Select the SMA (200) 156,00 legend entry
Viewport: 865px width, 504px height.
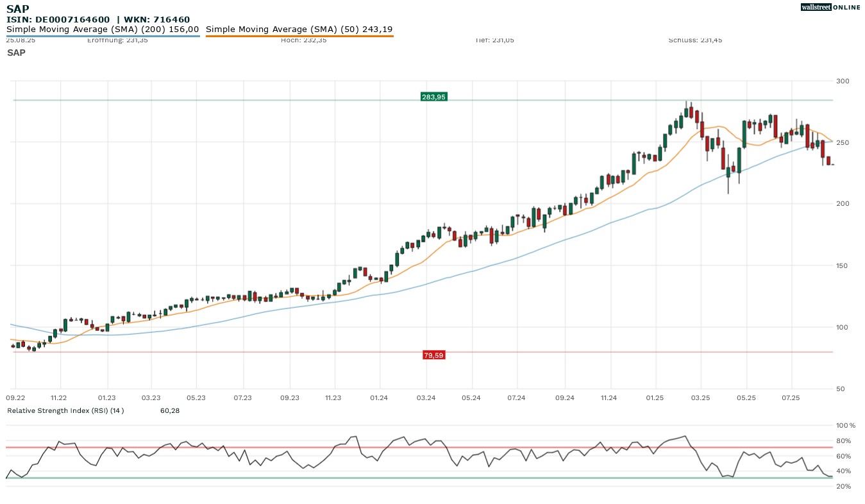tap(103, 29)
